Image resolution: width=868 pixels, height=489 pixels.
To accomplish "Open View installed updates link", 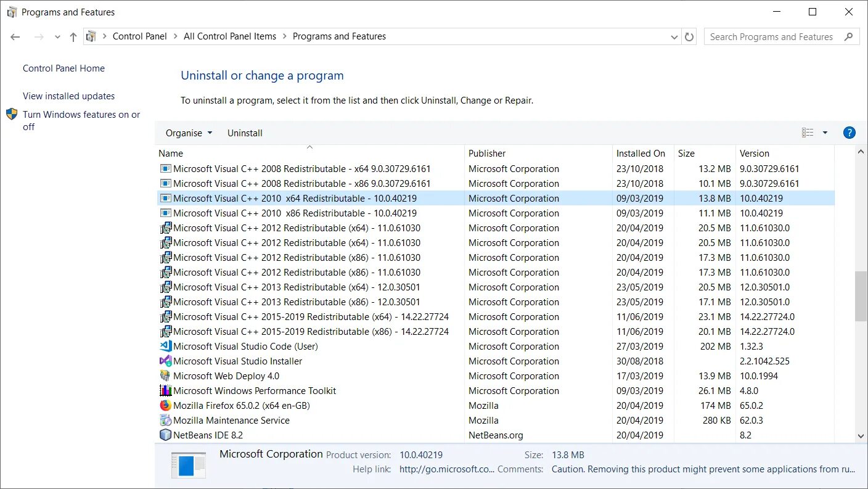I will click(68, 96).
